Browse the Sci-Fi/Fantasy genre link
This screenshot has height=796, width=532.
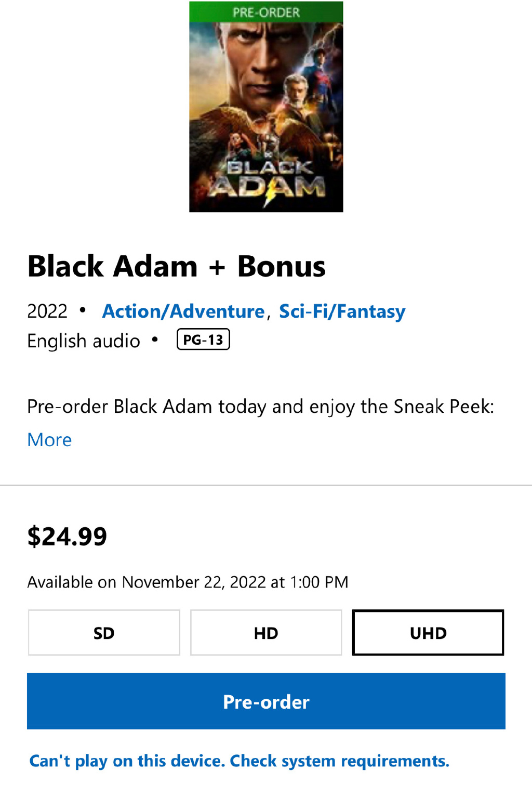click(x=342, y=311)
